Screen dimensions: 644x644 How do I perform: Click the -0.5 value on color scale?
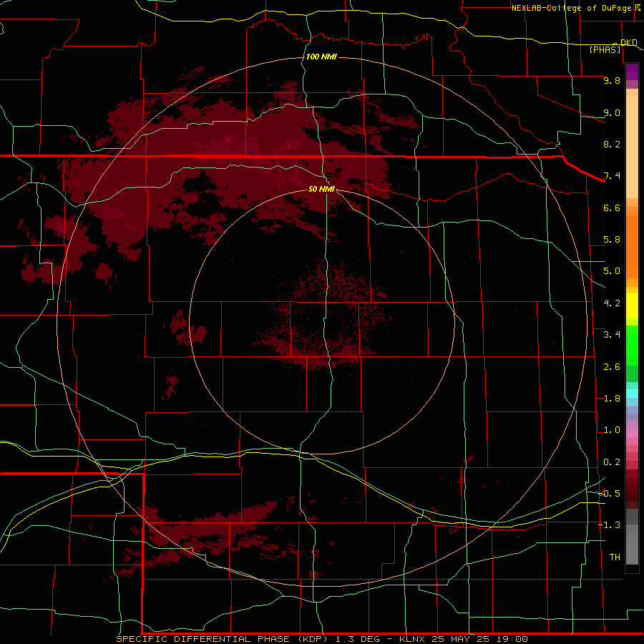[x=610, y=494]
